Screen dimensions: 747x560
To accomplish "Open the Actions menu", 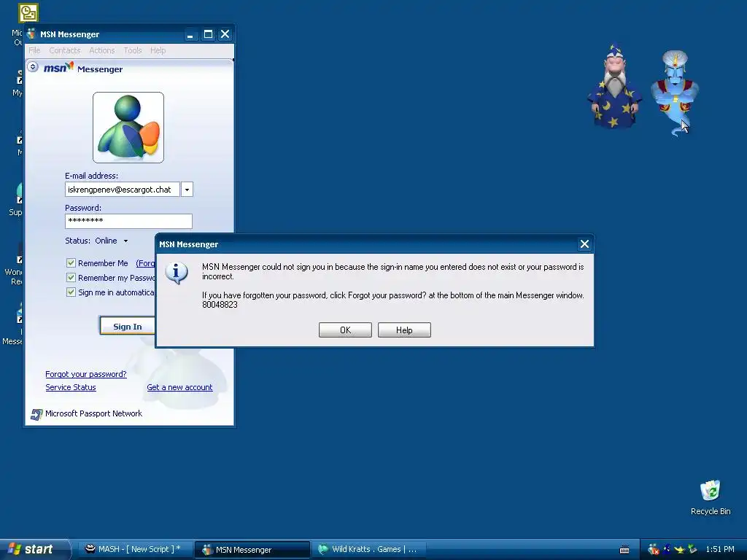I will (x=102, y=50).
